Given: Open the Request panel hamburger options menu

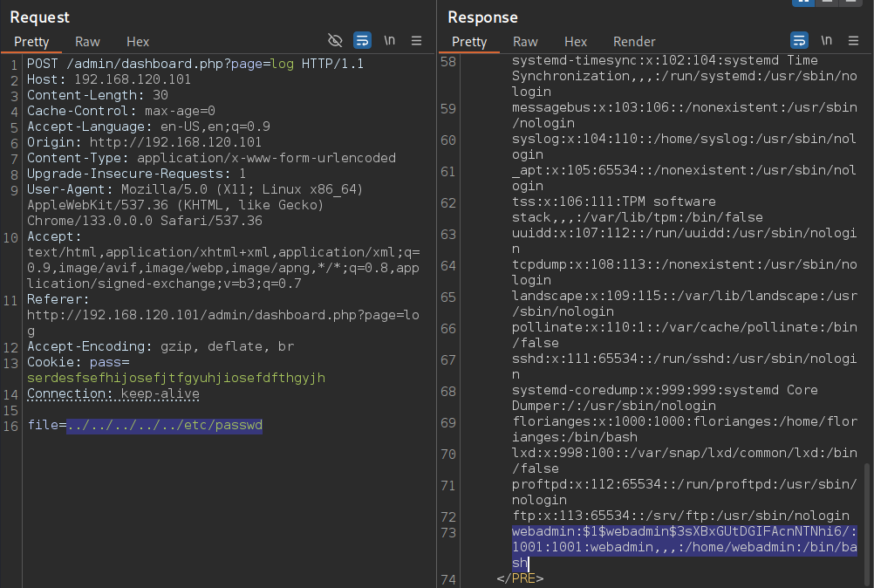Looking at the screenshot, I should tap(416, 41).
